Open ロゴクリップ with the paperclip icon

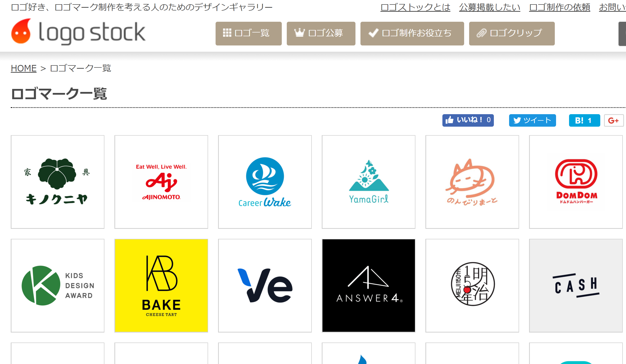(512, 33)
